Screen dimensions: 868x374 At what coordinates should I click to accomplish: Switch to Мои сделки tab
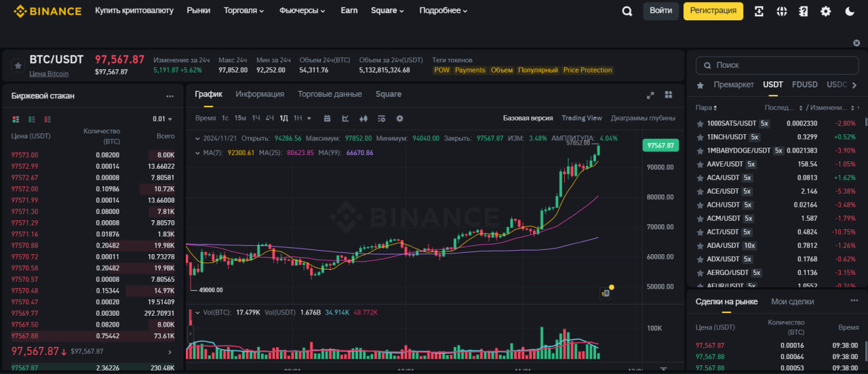(x=793, y=302)
